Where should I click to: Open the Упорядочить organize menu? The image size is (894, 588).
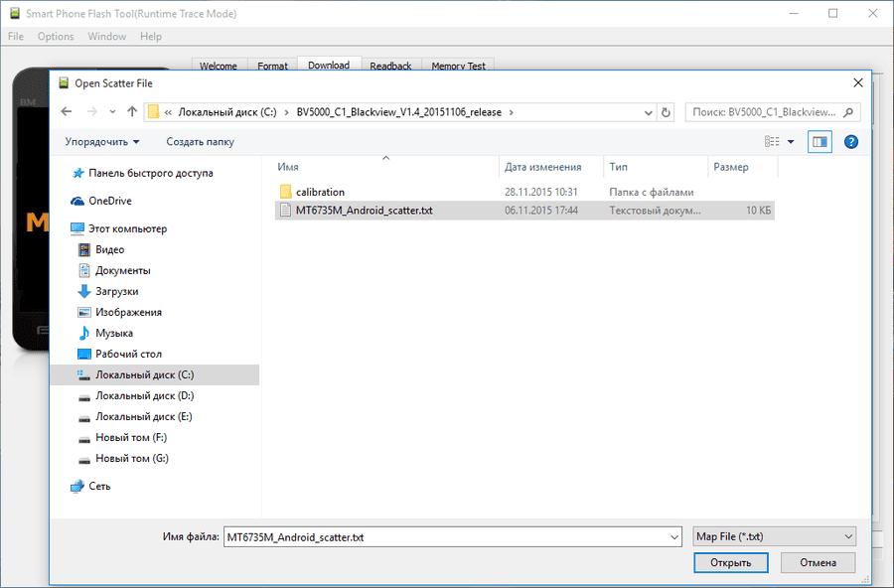click(102, 142)
